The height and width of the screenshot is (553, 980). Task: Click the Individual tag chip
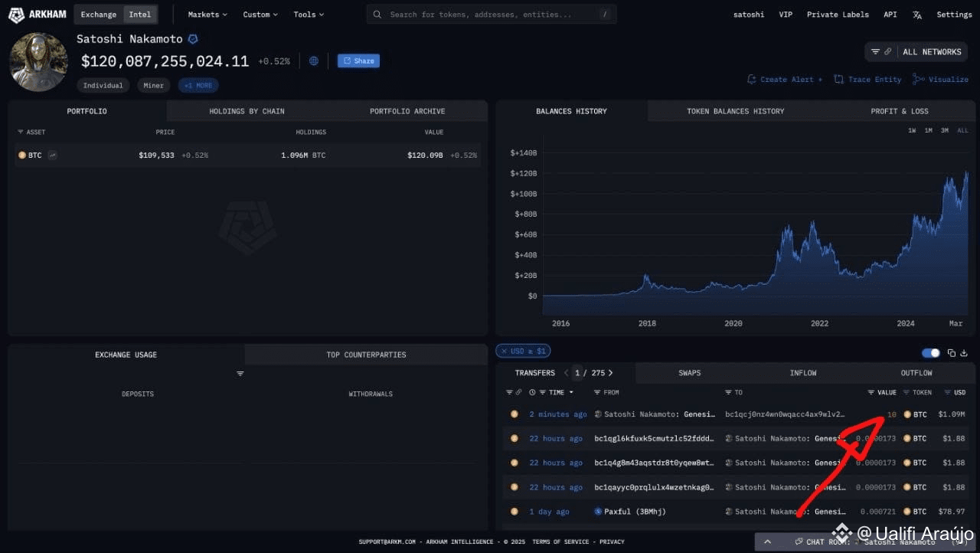103,86
